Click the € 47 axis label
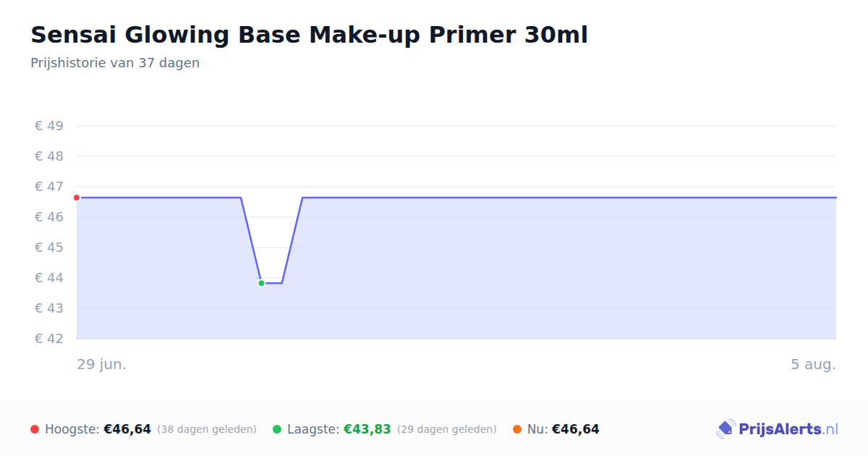The image size is (868, 456). [49, 187]
